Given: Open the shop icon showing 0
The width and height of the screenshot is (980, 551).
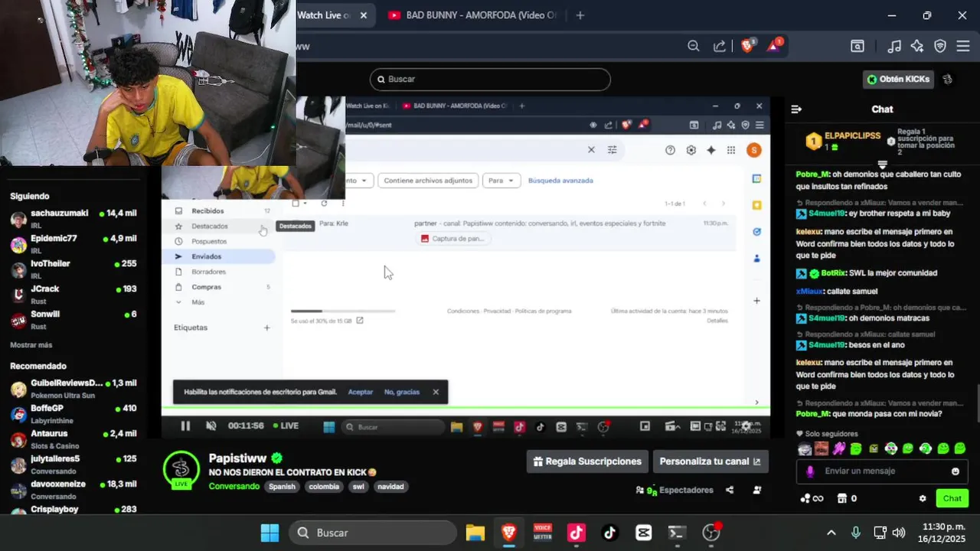Looking at the screenshot, I should pos(847,498).
